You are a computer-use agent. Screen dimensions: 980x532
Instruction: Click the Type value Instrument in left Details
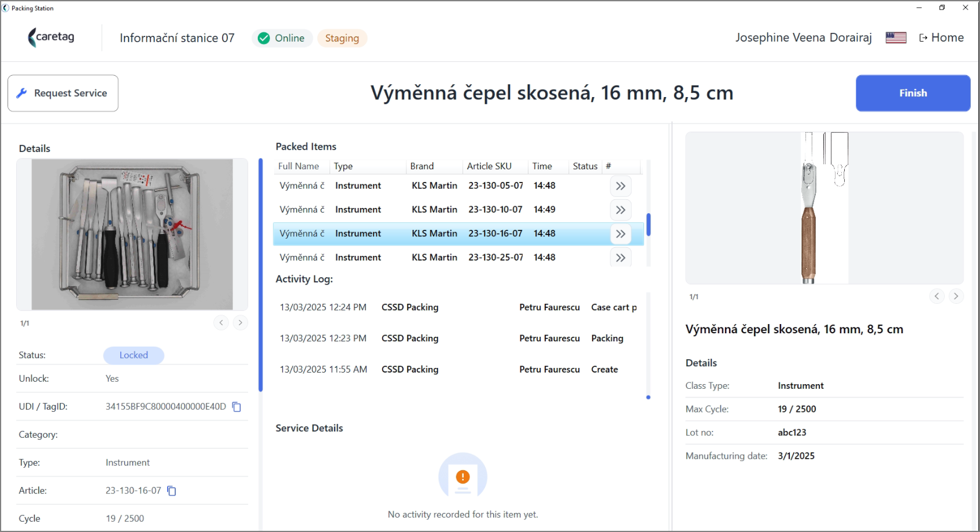128,463
